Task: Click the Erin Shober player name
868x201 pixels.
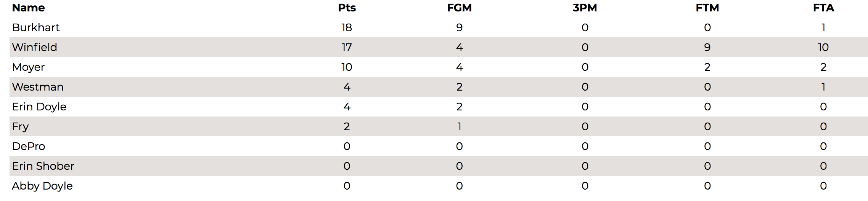Action: [x=43, y=166]
